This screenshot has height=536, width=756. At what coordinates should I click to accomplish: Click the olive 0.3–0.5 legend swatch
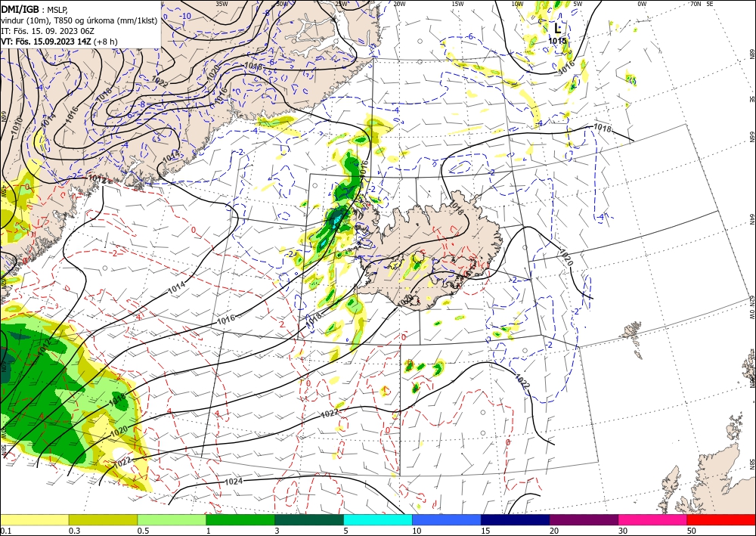tap(103, 519)
